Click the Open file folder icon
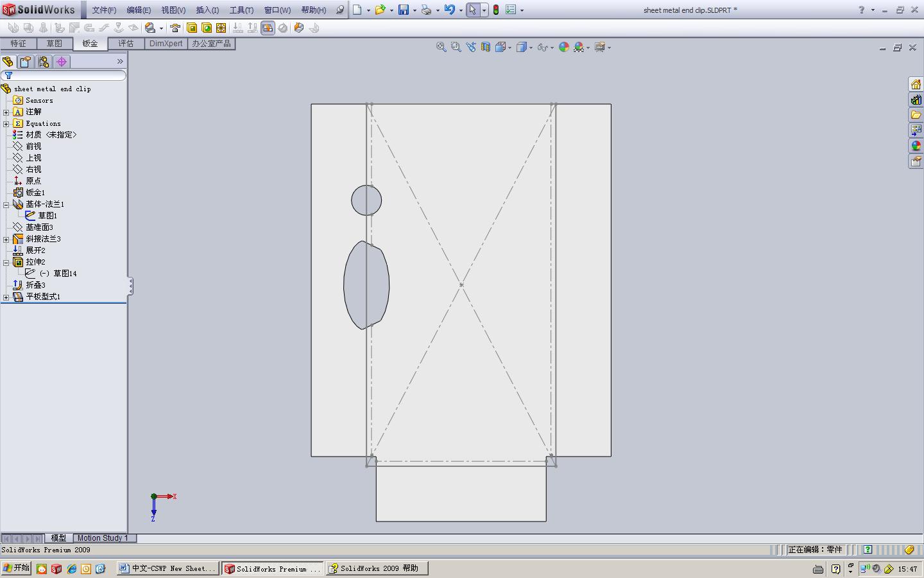The height and width of the screenshot is (578, 924). point(380,10)
